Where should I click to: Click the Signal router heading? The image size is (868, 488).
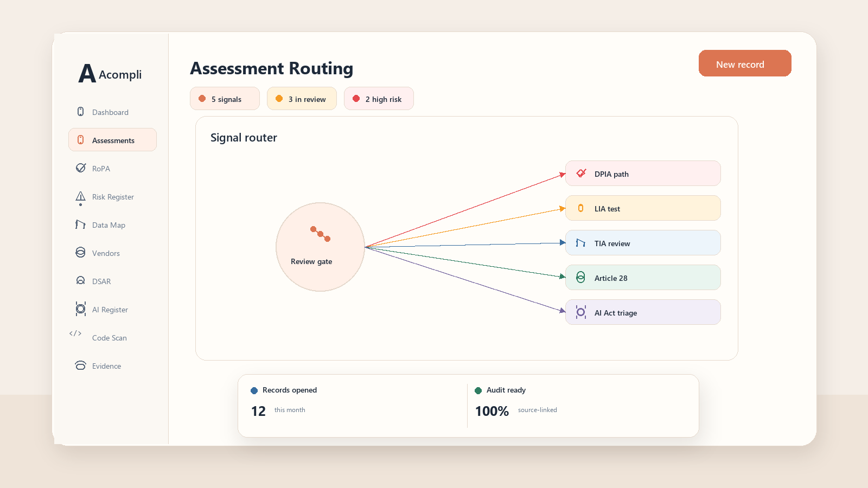pyautogui.click(x=244, y=138)
